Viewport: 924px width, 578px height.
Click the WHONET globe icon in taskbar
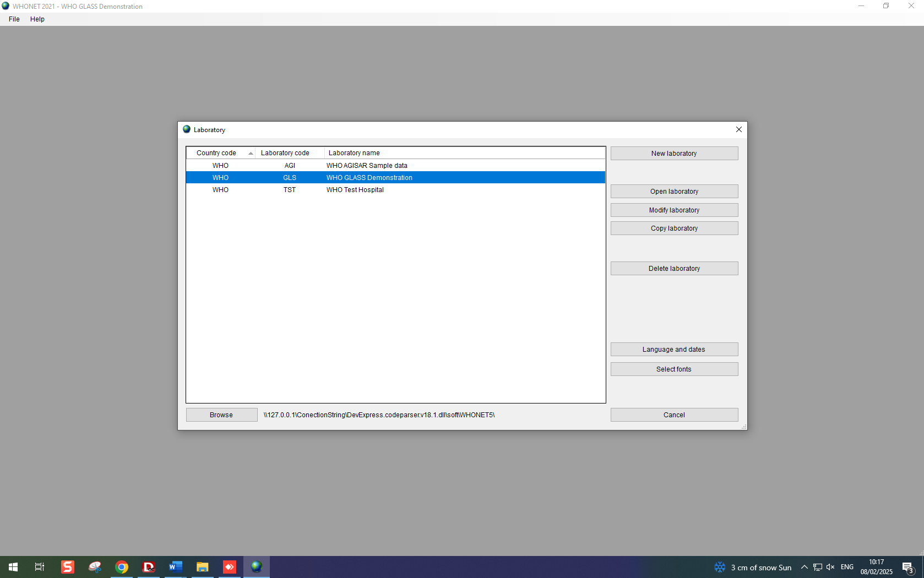257,566
